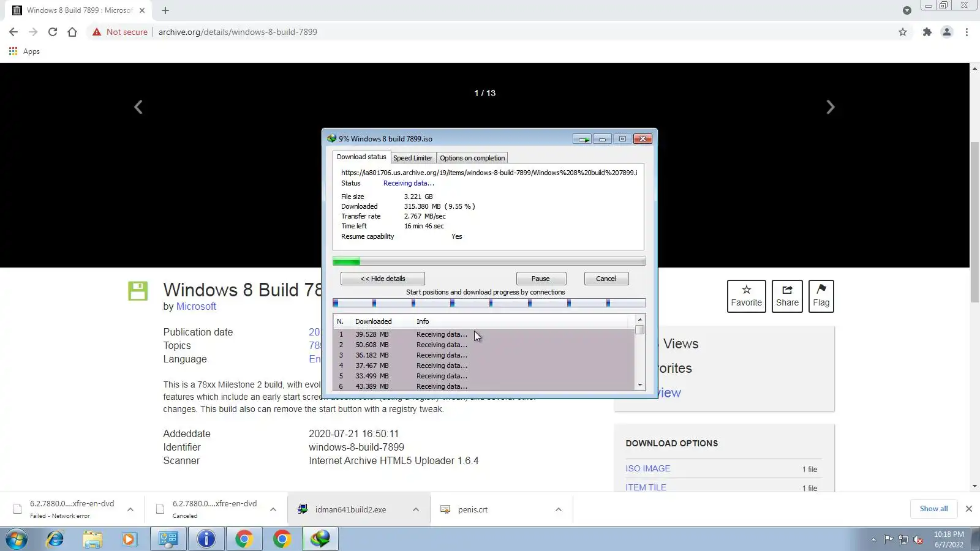Click the muted volume tray icon
The image size is (980, 551).
(x=918, y=539)
